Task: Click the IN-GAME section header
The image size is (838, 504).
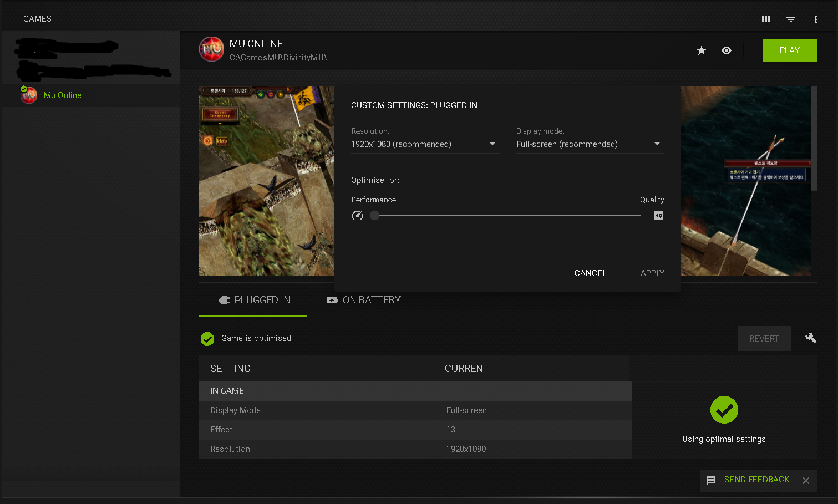Action: 415,391
